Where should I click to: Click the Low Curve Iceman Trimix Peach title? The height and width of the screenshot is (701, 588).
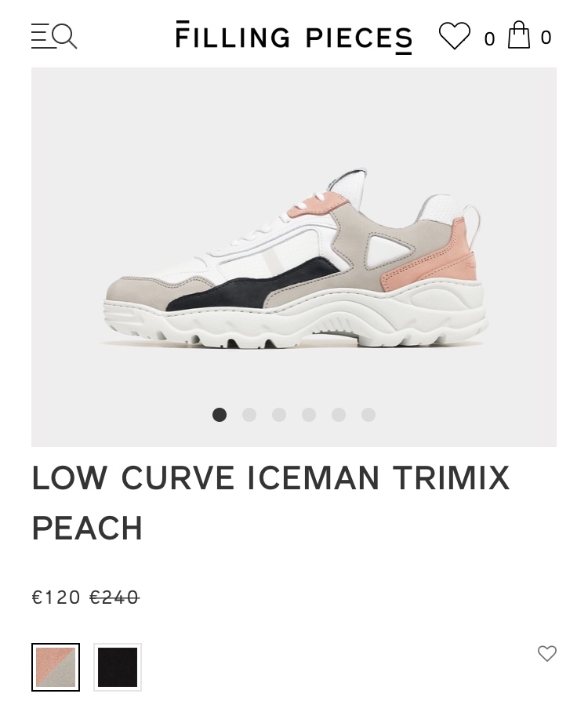pyautogui.click(x=271, y=503)
